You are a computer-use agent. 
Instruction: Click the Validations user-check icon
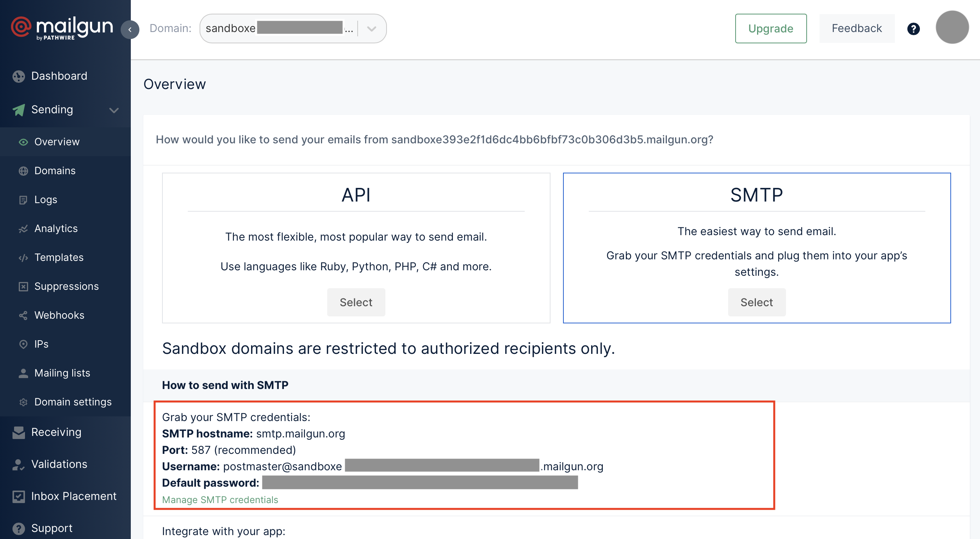coord(18,464)
